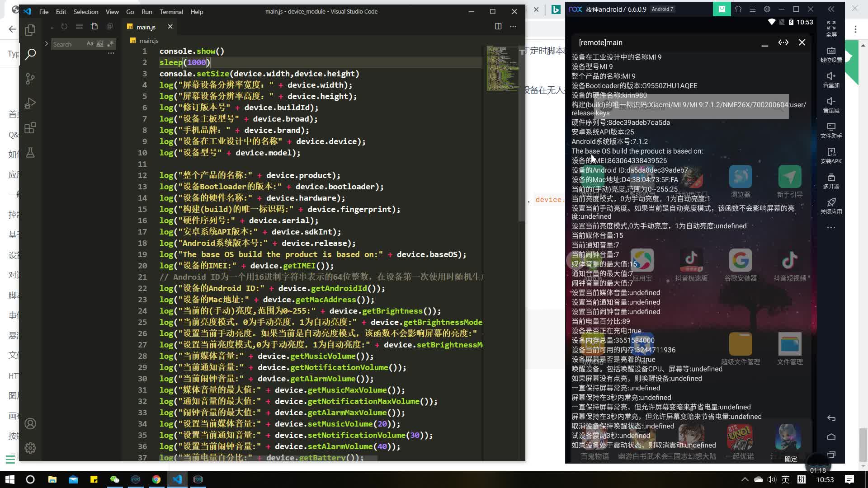This screenshot has height=488, width=868.
Task: Open the Explorer view in activity bar
Action: point(30,30)
